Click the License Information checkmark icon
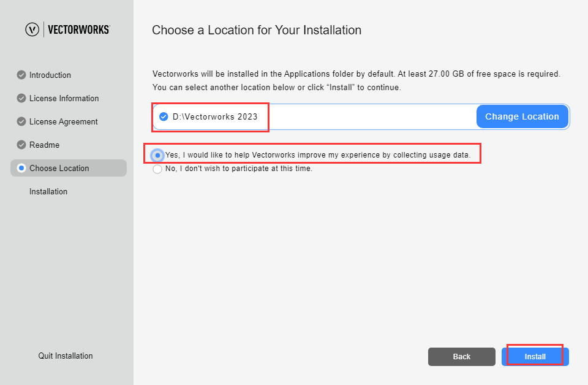The width and height of the screenshot is (588, 385). click(21, 98)
